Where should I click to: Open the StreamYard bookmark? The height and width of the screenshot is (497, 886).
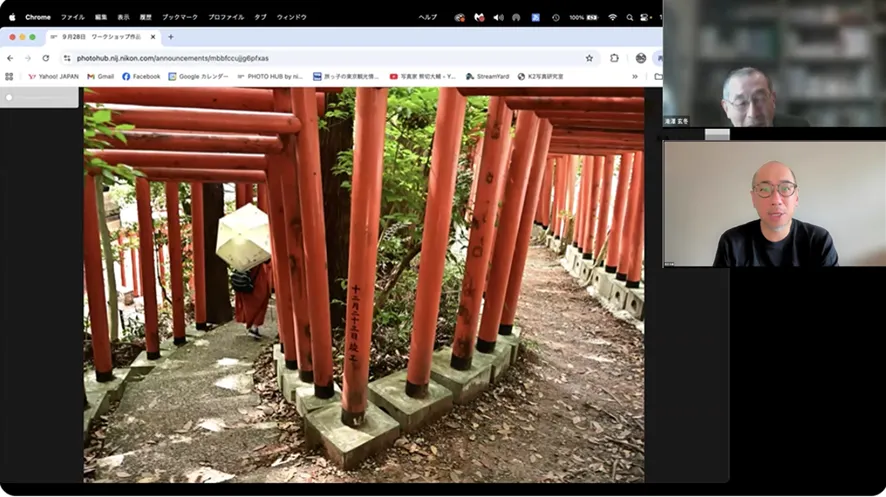point(488,76)
